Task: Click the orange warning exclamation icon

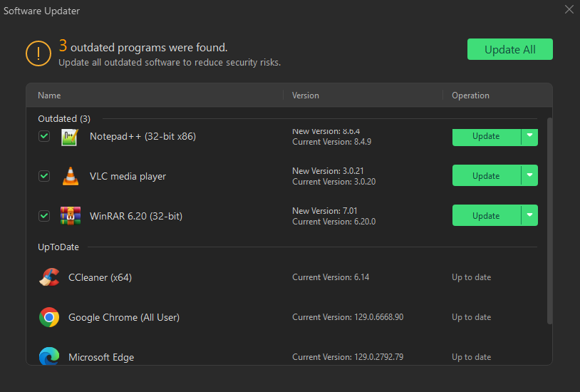Action: point(38,53)
